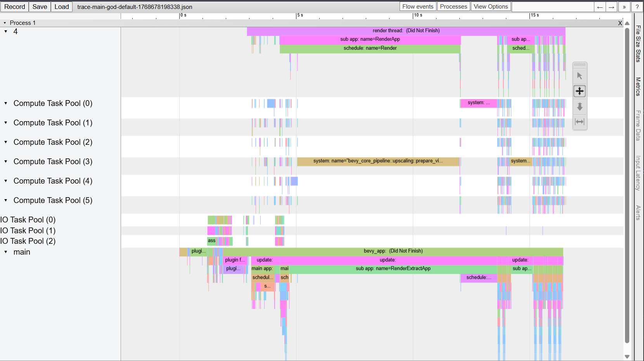Toggle the side panel chevron button

click(624, 7)
